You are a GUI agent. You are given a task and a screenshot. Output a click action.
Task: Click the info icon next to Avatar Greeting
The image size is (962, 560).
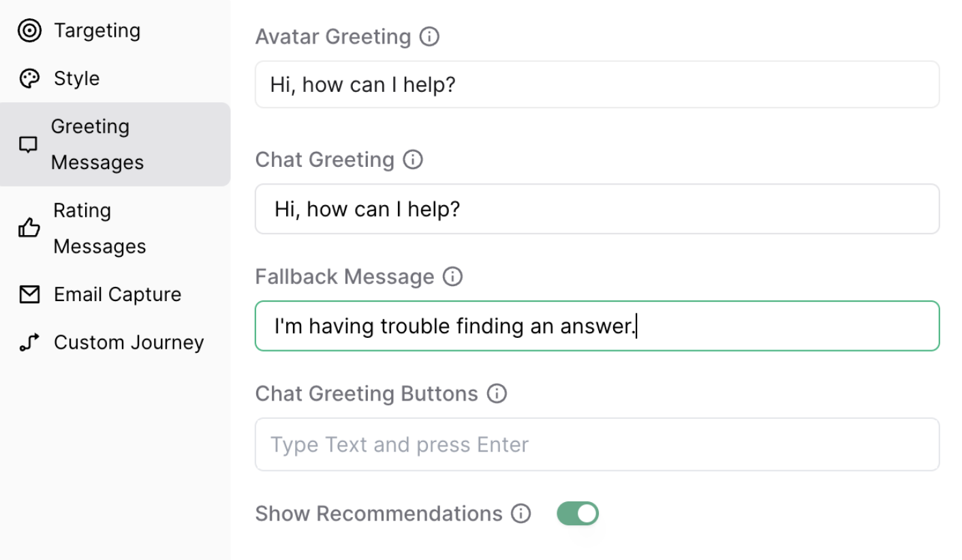pos(429,36)
